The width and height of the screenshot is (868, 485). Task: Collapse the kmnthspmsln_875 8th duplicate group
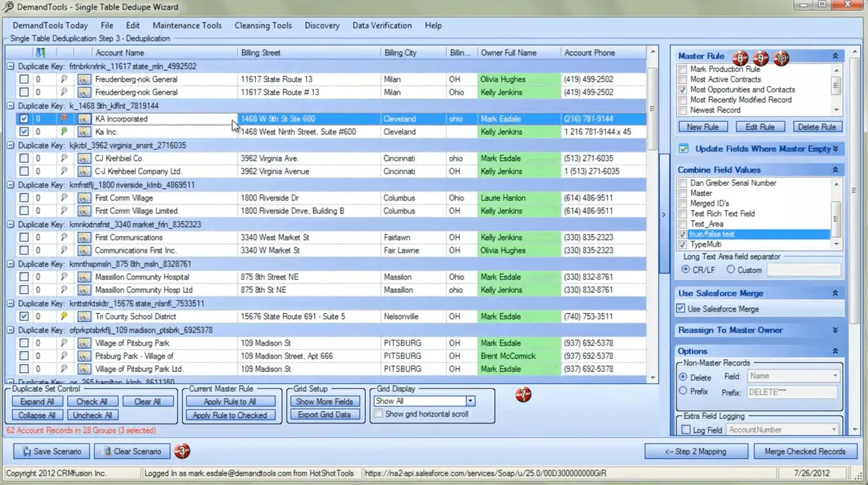tap(10, 264)
